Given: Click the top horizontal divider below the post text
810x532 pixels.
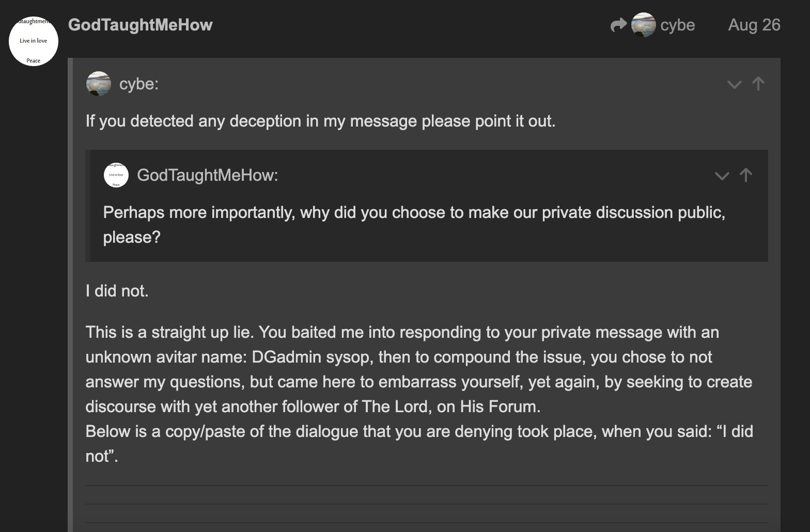Looking at the screenshot, I should (x=426, y=486).
